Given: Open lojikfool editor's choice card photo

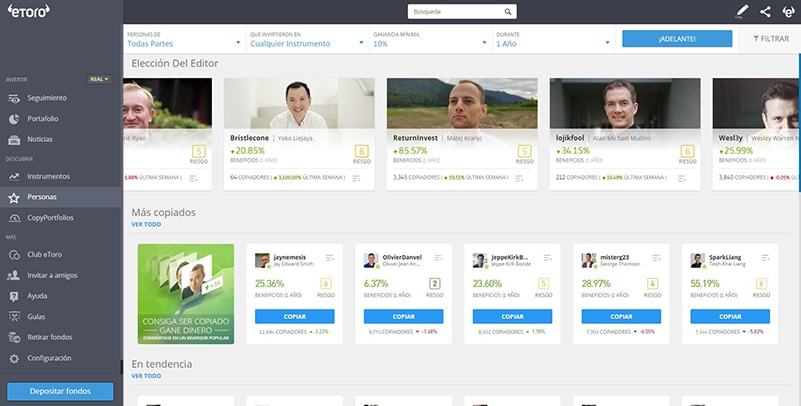Looking at the screenshot, I should click(x=625, y=103).
